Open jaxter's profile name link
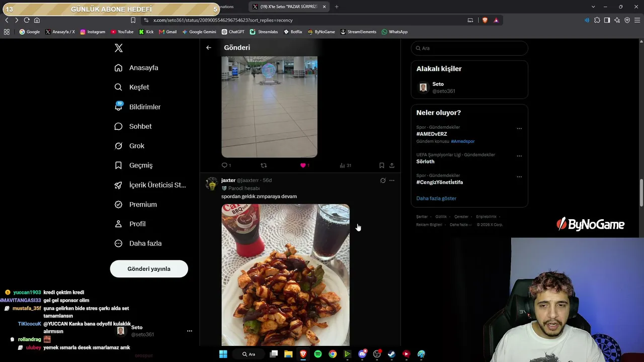The height and width of the screenshot is (362, 644). pyautogui.click(x=228, y=180)
